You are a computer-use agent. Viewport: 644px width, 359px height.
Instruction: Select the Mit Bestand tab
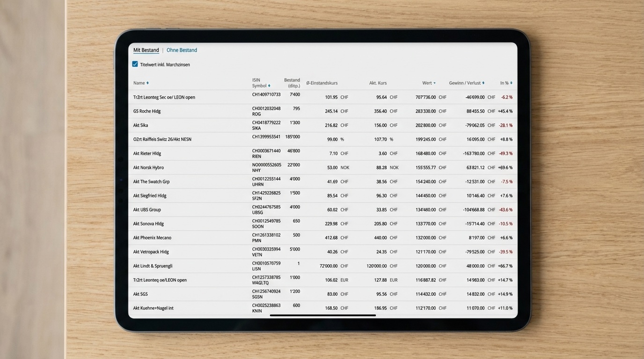[146, 50]
